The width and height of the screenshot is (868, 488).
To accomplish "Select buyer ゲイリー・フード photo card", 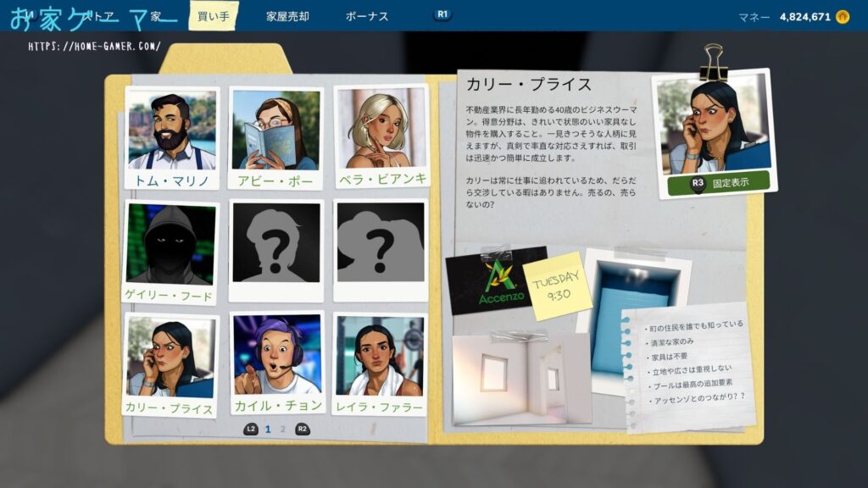I will click(x=170, y=252).
